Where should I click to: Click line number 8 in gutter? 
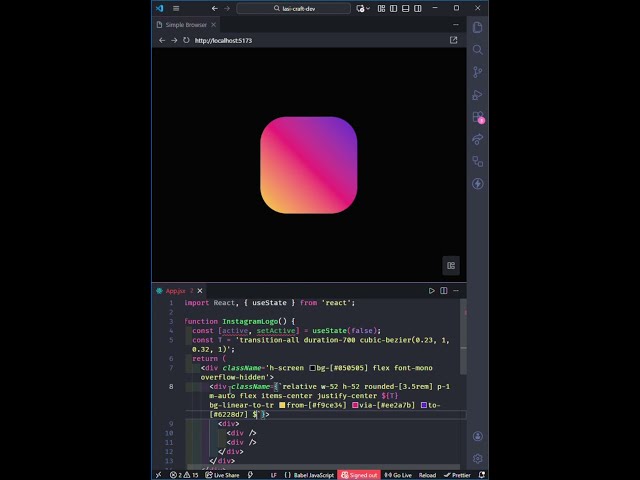(171, 387)
